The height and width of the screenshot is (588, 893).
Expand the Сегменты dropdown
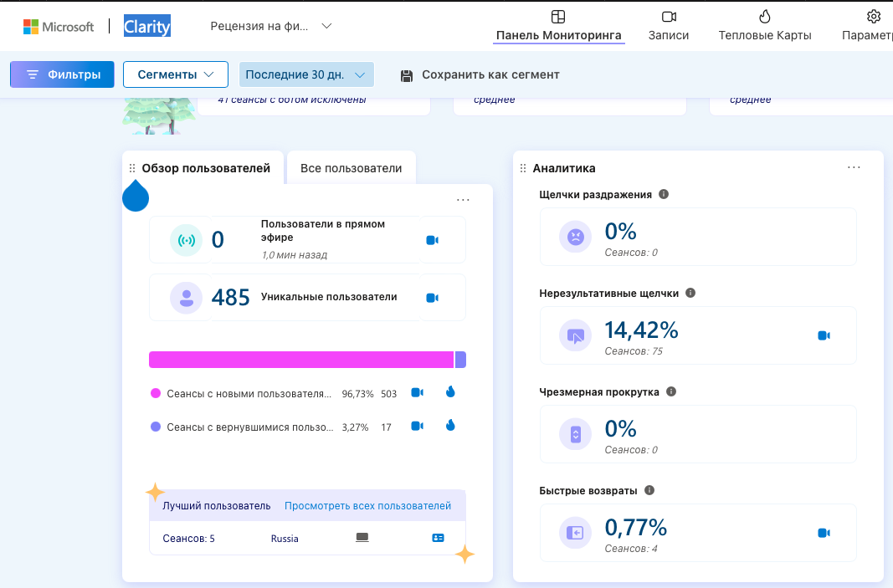(x=176, y=74)
